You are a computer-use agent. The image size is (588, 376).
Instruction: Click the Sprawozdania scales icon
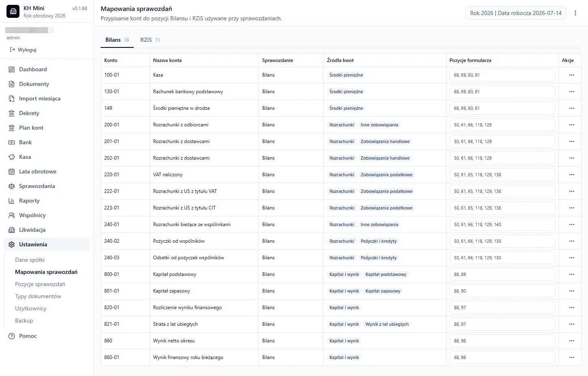click(11, 186)
